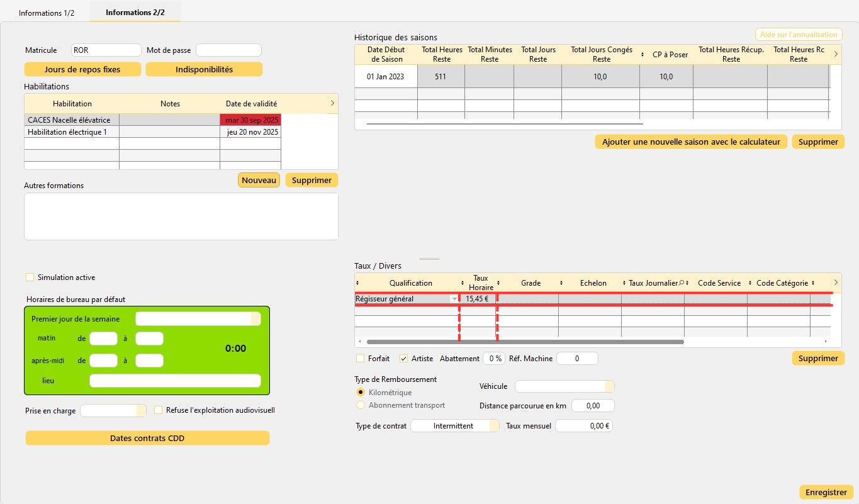Click Ajouter une nouvelle saison avec le calculateur

click(691, 142)
